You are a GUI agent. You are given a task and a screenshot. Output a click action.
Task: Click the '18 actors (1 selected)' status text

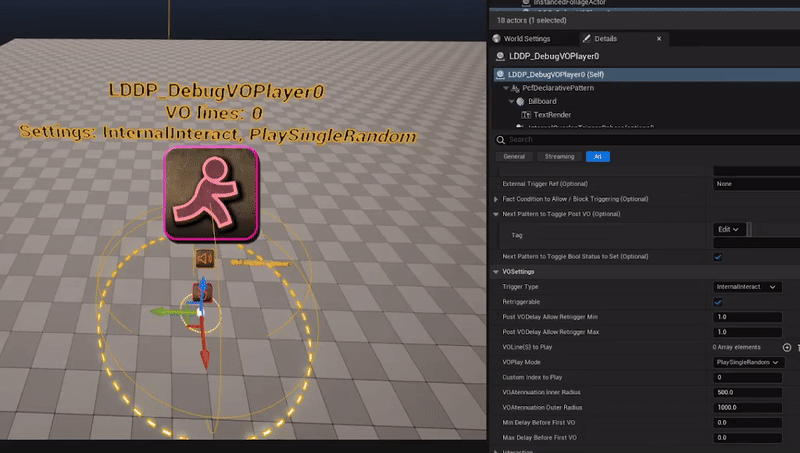[532, 20]
